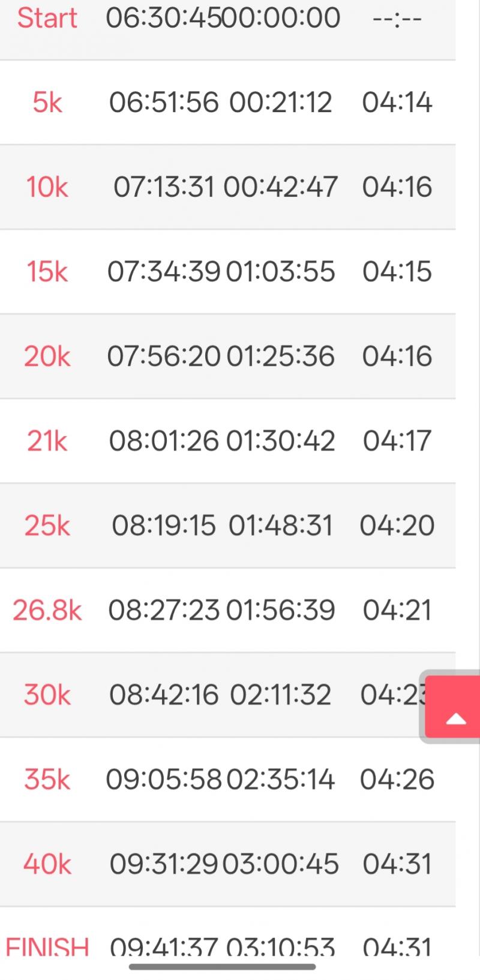Select the 15k split label
This screenshot has height=980, width=480.
pyautogui.click(x=47, y=272)
